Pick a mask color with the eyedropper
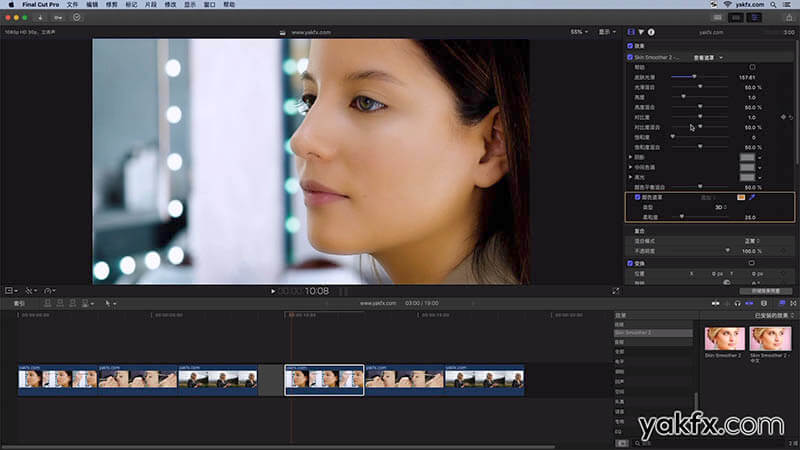The image size is (800, 450). pos(752,197)
